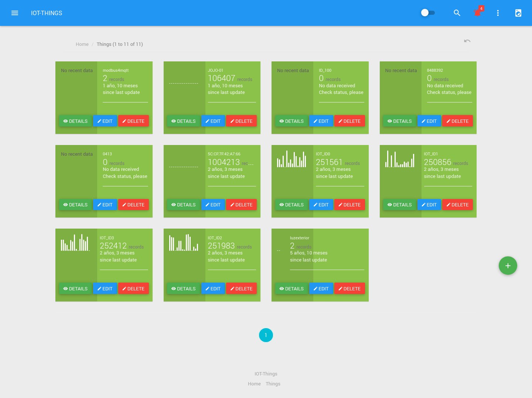Viewport: 532px width, 398px height.
Task: Click the green add thing button
Action: coord(508,266)
